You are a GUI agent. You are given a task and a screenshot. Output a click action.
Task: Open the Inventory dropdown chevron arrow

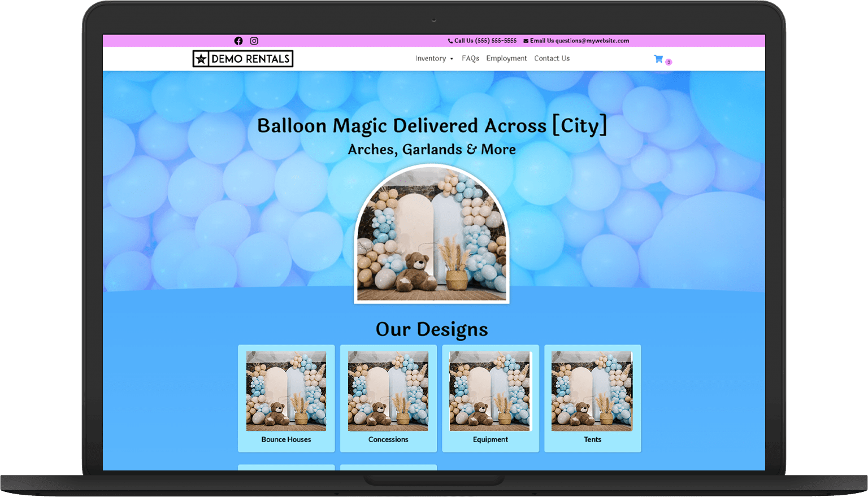452,59
